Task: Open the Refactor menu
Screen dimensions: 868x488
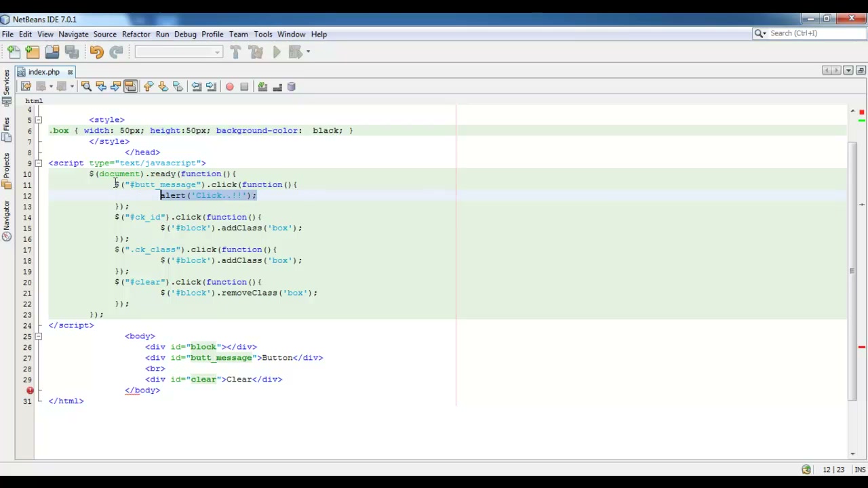Action: click(x=136, y=34)
